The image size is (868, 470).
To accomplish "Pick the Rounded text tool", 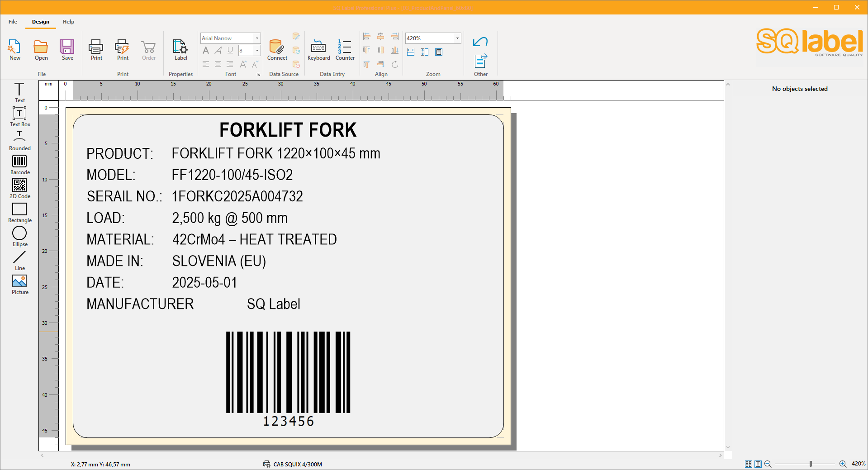I will 19,140.
